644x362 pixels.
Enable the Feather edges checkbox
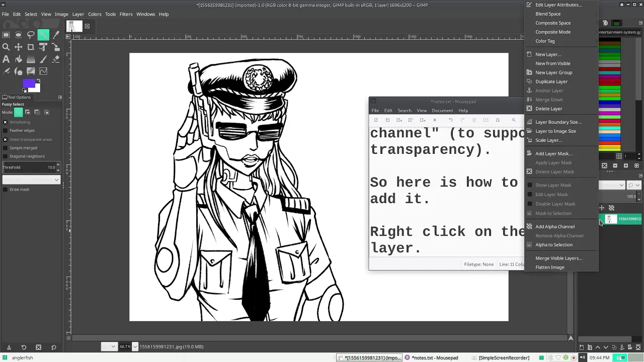click(5, 130)
